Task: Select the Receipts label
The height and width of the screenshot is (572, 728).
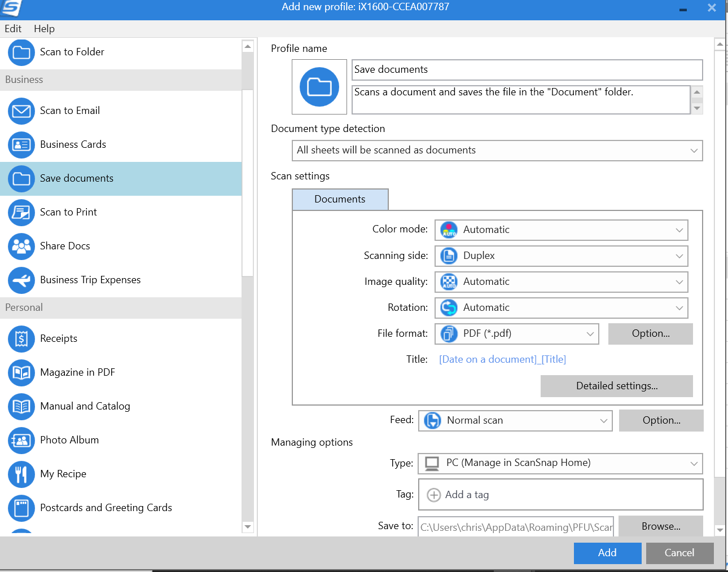Action: coord(59,338)
